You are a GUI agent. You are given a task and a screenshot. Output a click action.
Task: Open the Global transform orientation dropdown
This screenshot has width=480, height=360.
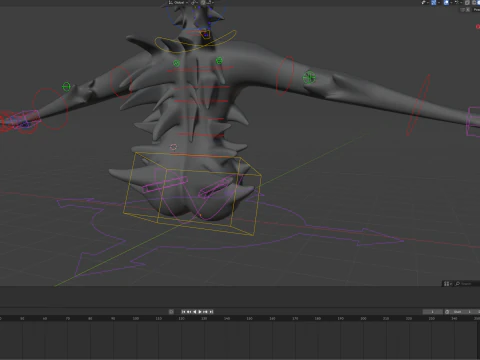tap(178, 2)
